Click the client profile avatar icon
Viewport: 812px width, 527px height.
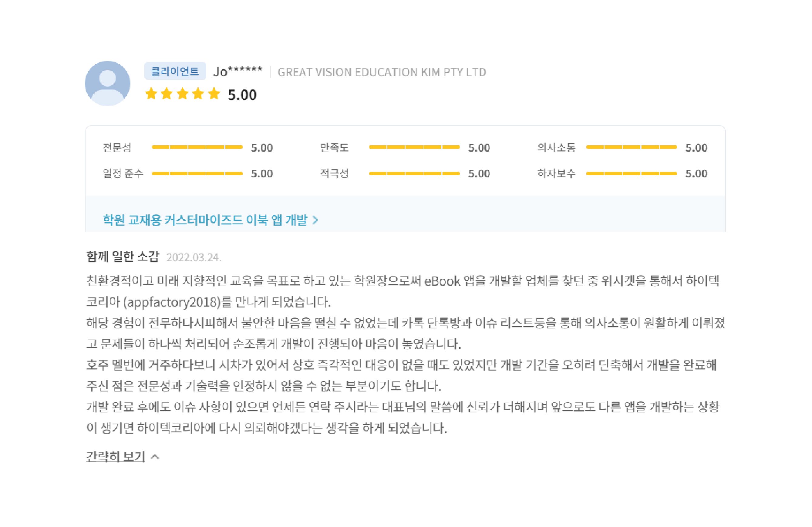107,84
